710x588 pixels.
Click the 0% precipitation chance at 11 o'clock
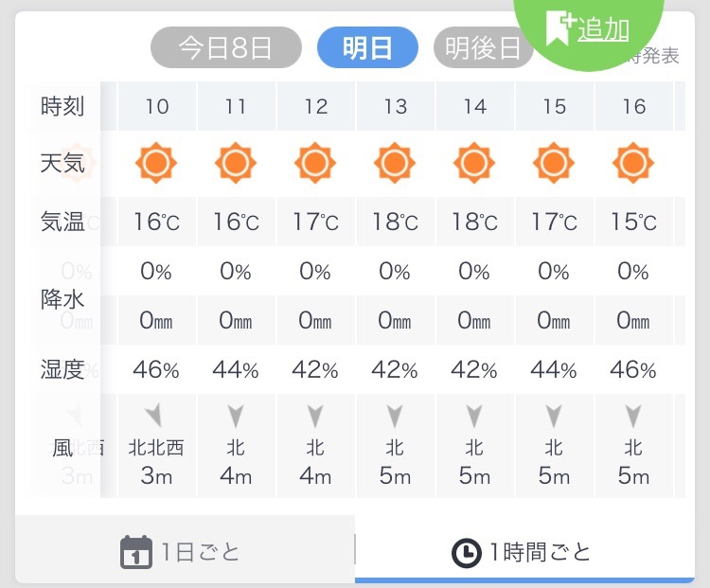tap(236, 272)
